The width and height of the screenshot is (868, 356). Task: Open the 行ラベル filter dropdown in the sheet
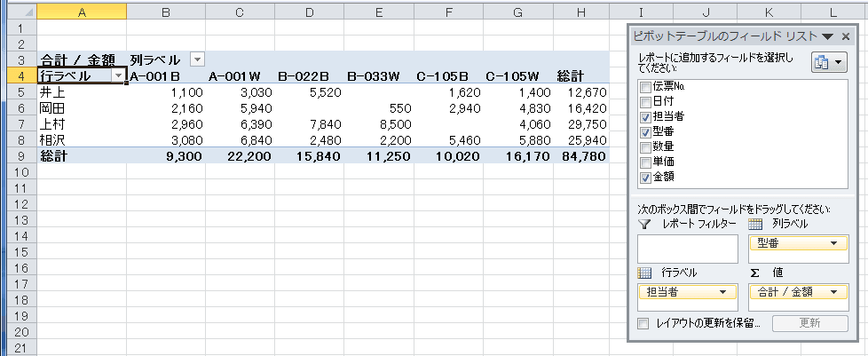click(x=117, y=76)
